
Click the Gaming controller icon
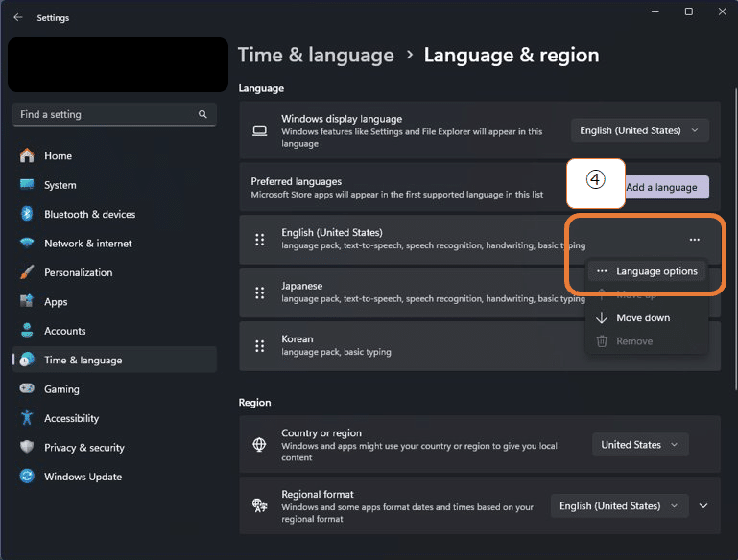(x=27, y=389)
